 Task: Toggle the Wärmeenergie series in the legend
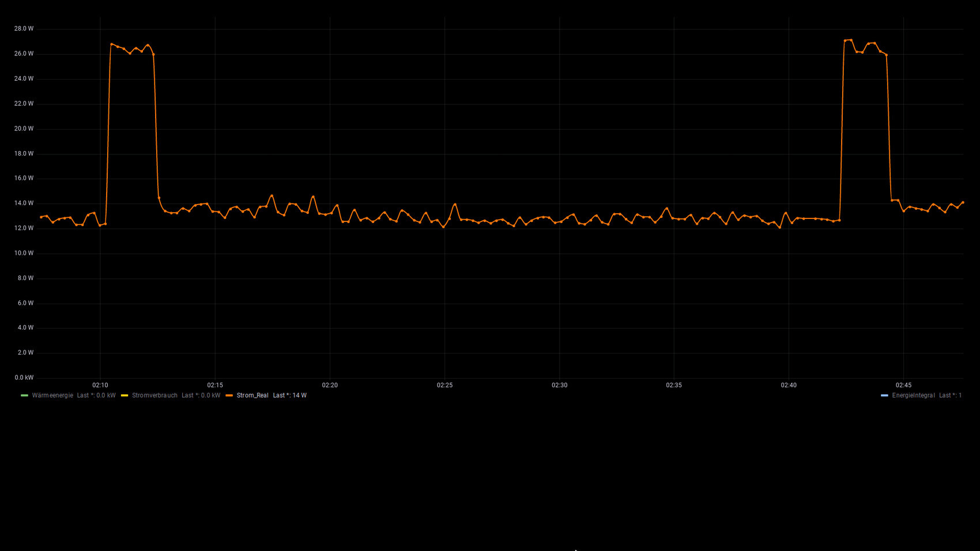52,395
